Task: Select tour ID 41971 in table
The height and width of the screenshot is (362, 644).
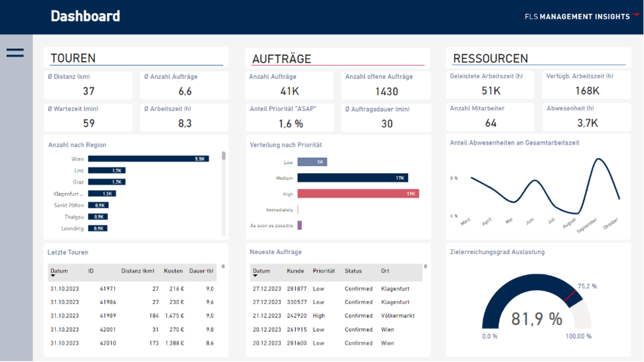Action: coord(108,289)
